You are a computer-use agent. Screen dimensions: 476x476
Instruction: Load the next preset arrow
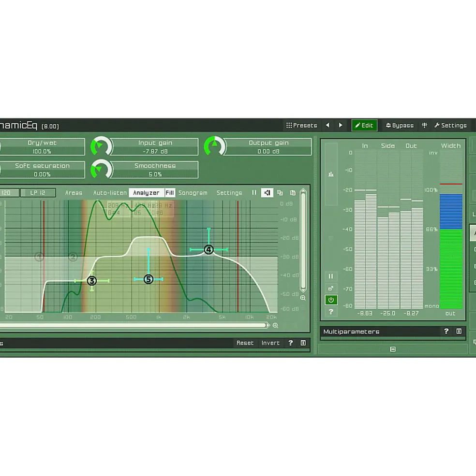[341, 125]
